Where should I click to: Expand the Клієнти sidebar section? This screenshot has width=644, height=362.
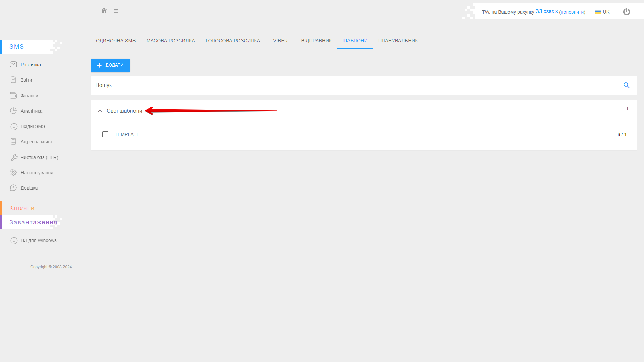point(22,208)
